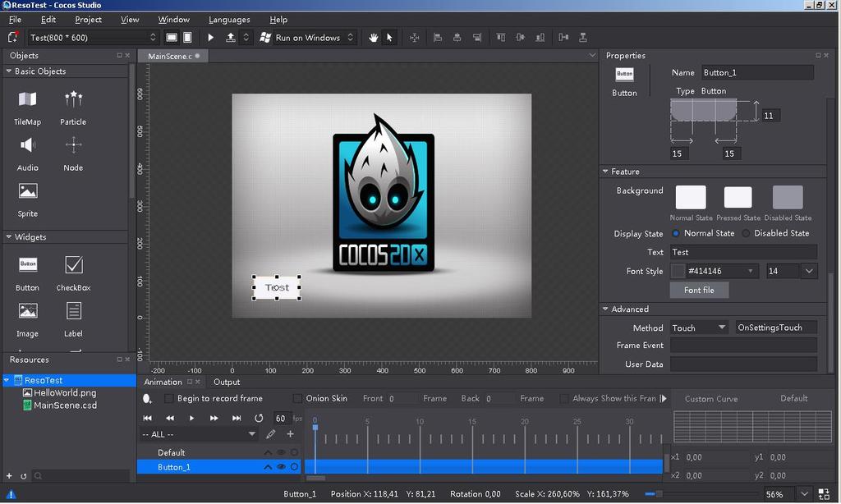Choose the CheckBox widget icon

pyautogui.click(x=74, y=264)
